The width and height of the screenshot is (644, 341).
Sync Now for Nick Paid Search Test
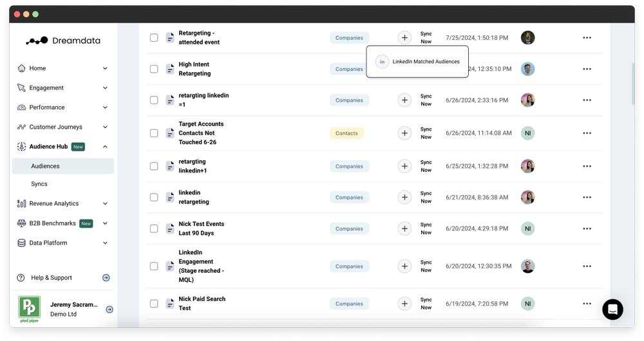click(426, 304)
